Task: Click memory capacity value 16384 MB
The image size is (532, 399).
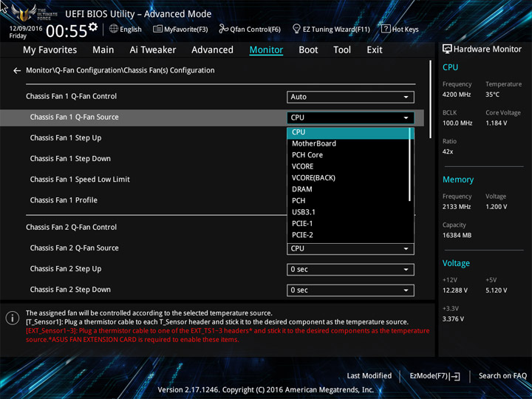Action: point(457,235)
